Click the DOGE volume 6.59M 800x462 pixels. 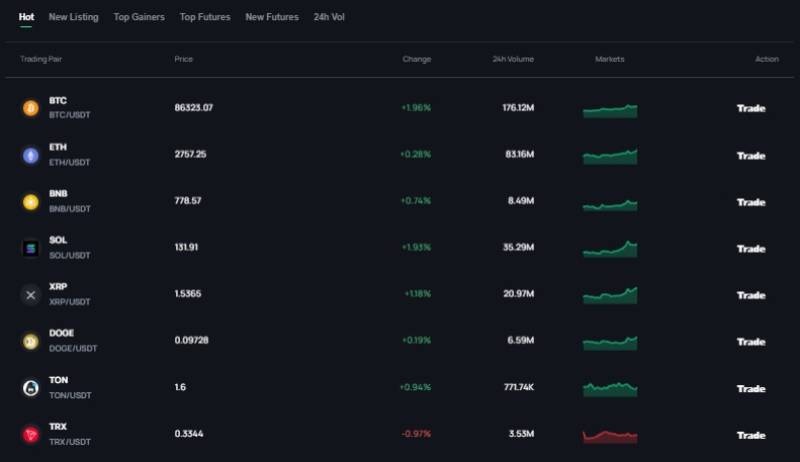520,340
